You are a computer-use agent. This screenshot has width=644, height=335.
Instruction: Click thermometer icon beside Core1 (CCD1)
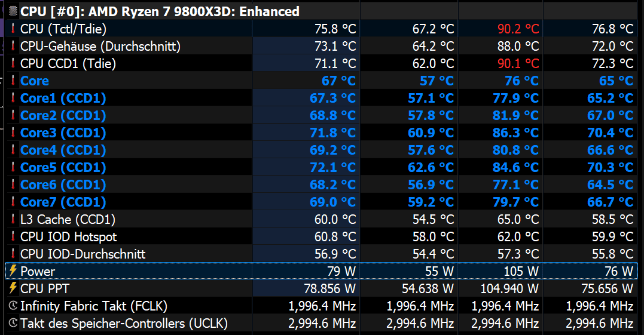coord(13,98)
